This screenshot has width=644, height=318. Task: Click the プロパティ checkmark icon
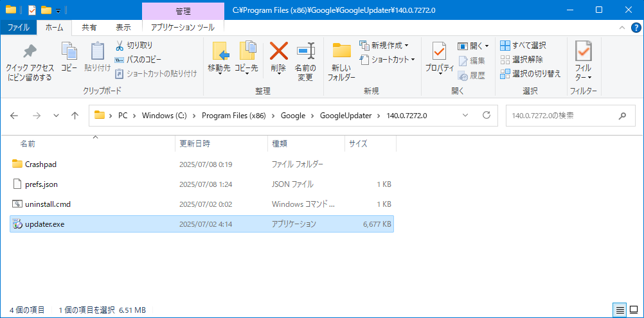[440, 51]
